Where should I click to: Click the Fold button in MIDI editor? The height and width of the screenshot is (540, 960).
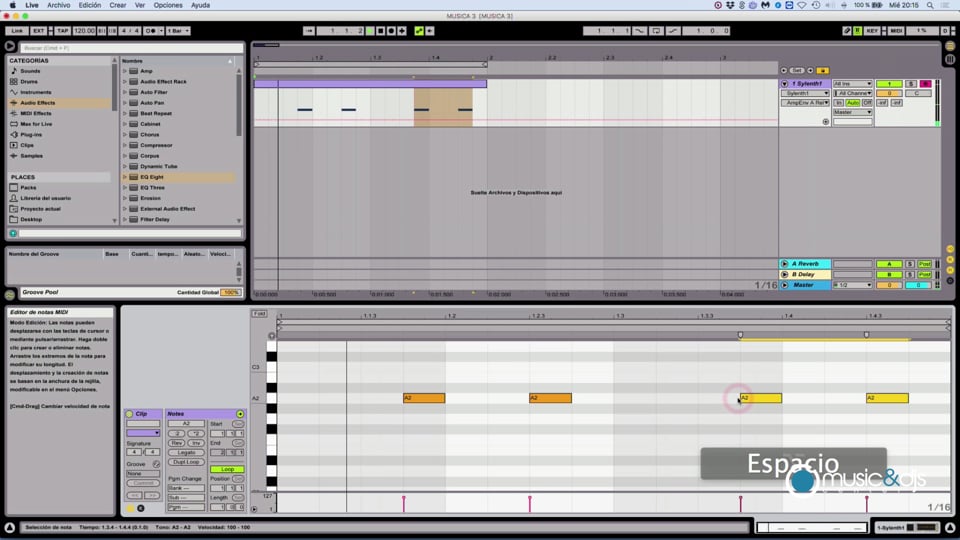pos(259,313)
